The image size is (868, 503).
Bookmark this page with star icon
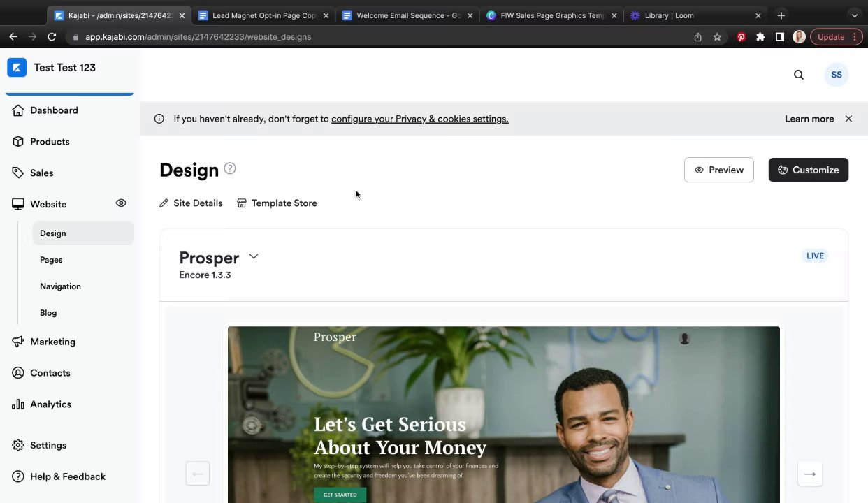click(717, 37)
